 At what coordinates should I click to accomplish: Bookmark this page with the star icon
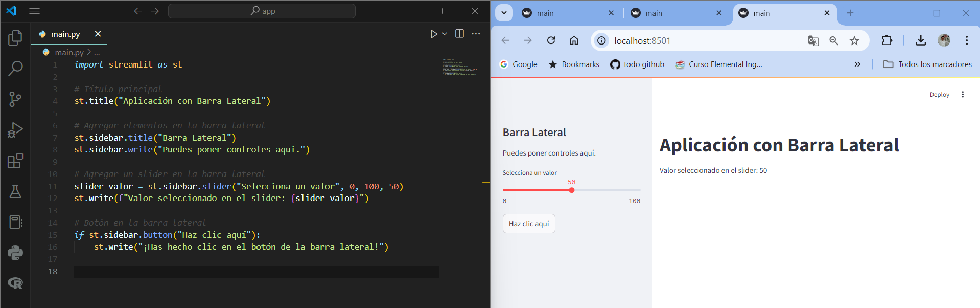point(854,40)
